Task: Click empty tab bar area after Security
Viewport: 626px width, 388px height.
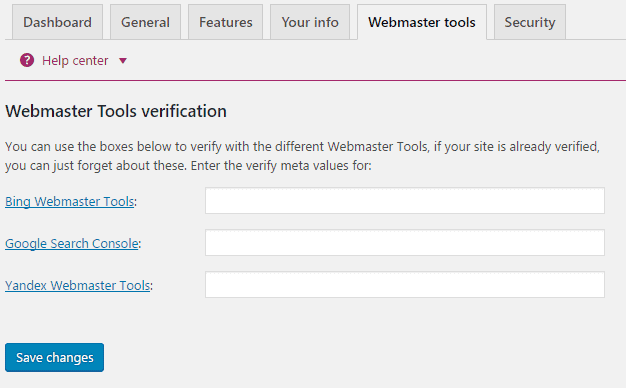Action: (596, 22)
